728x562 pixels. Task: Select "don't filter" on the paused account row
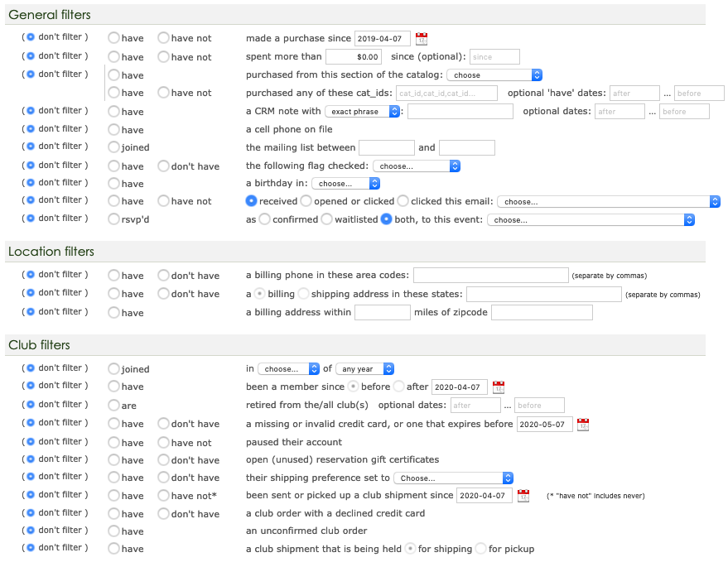click(x=31, y=441)
